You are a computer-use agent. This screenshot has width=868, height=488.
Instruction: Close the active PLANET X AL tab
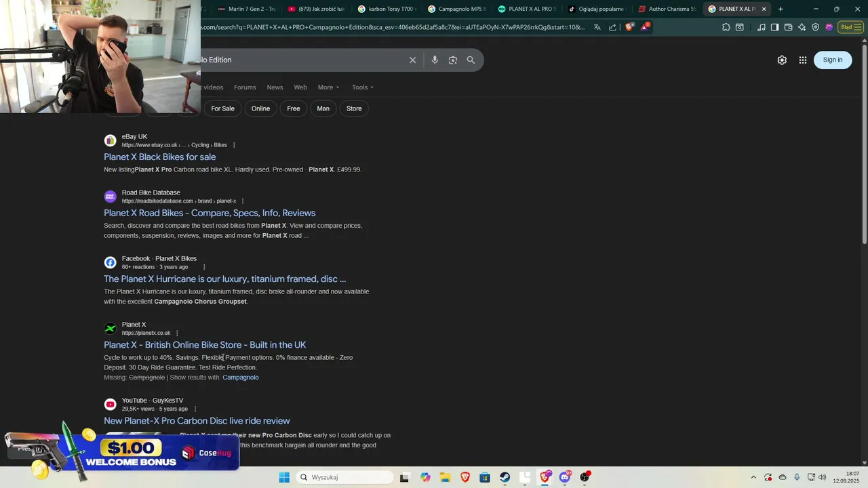pyautogui.click(x=764, y=9)
